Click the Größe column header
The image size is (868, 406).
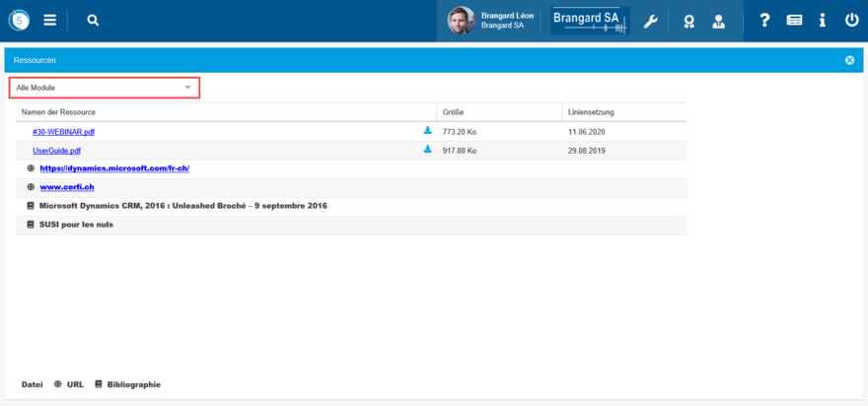453,112
